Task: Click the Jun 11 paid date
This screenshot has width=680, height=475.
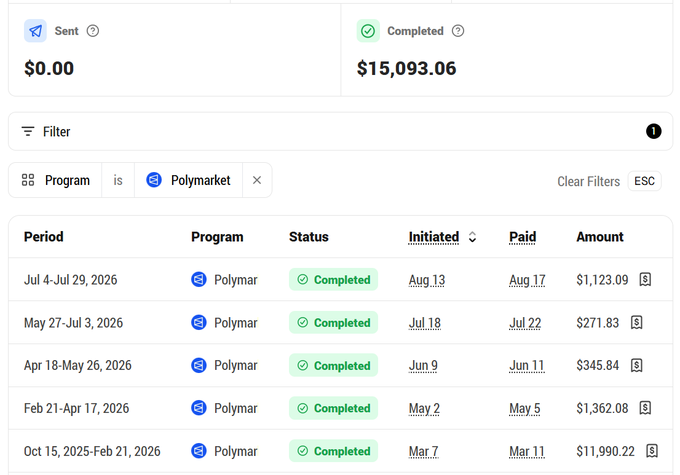Action: pos(526,366)
